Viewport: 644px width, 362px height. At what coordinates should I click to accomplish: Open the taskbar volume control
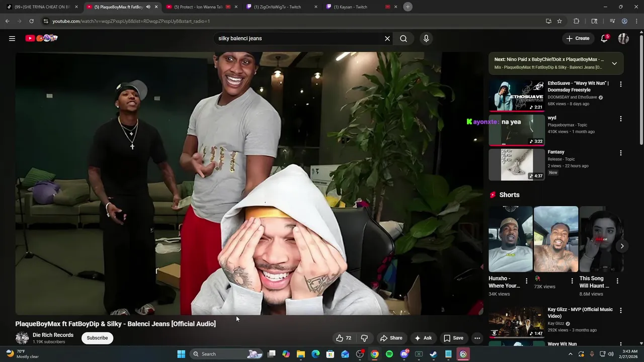coord(611,354)
